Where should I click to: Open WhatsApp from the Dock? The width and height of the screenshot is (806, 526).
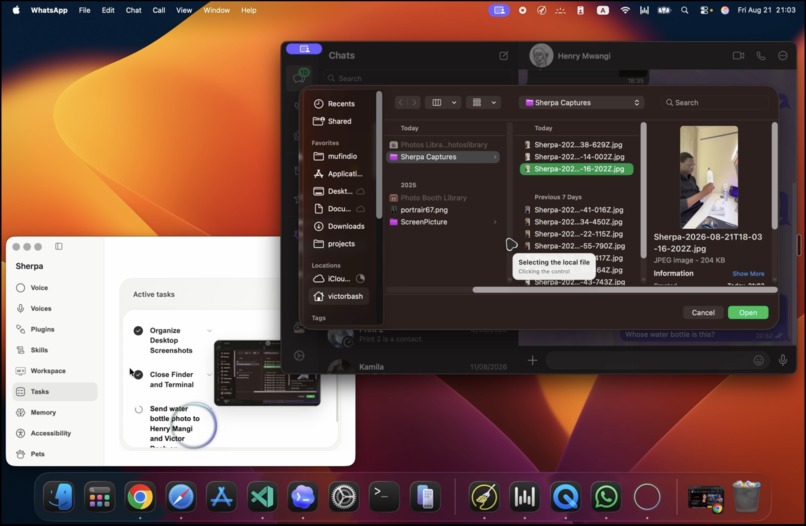(606, 497)
